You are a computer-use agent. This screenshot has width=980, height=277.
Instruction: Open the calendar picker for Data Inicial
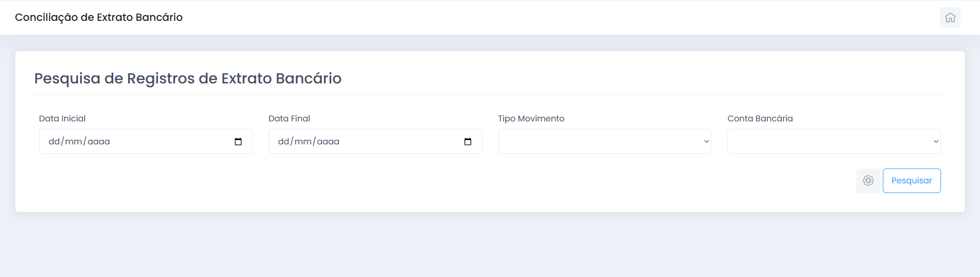tap(238, 142)
